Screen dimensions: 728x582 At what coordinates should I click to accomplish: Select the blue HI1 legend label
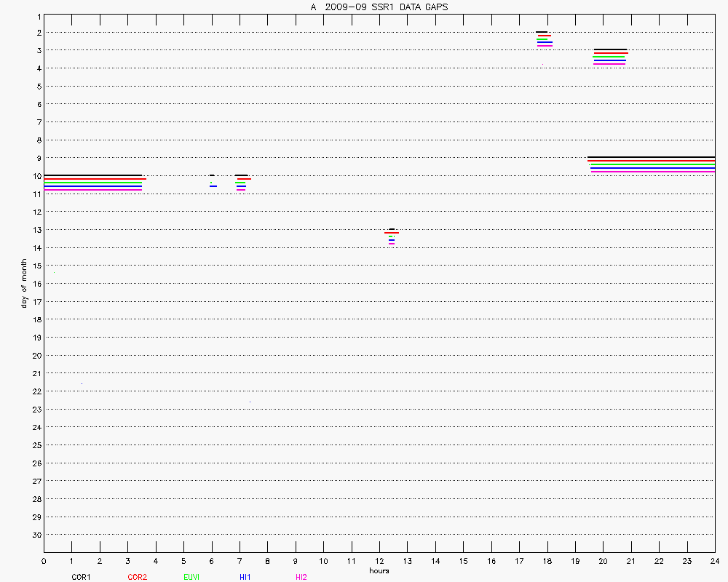tap(245, 577)
